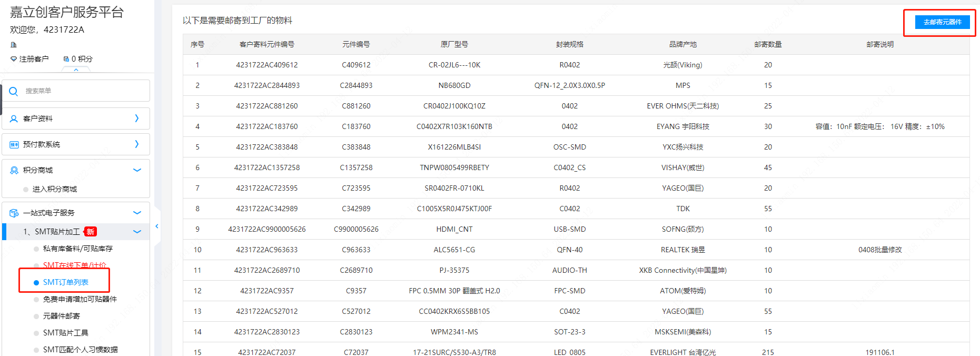Screen dimensions: 980x356
Task: Collapse the SMT贴片加工 submenu chevron
Action: click(x=137, y=232)
